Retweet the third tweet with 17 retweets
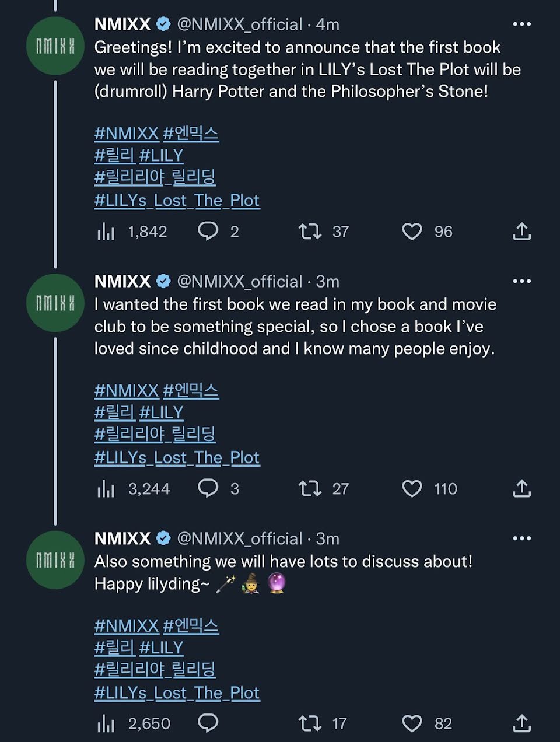The height and width of the screenshot is (742, 560). click(310, 723)
